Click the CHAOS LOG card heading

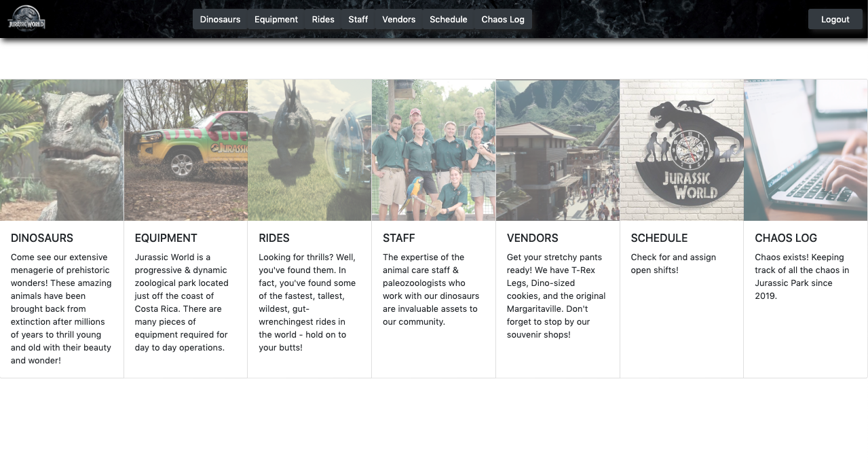[x=786, y=238]
